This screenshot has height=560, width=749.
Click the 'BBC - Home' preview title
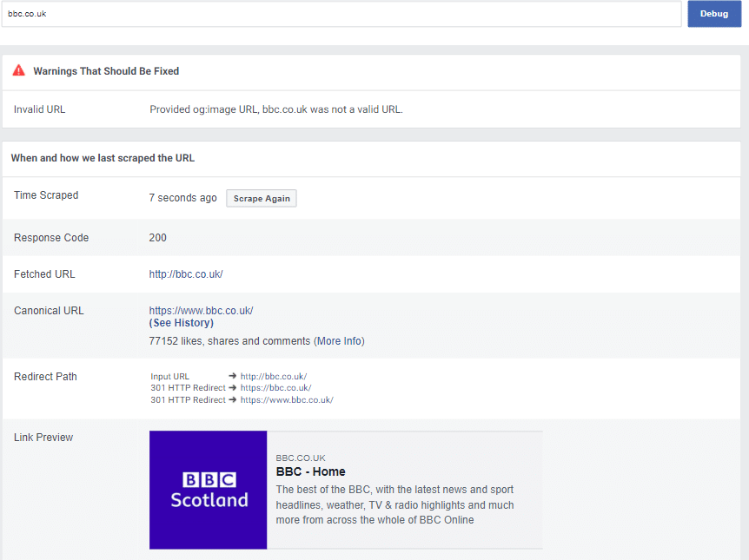tap(310, 471)
